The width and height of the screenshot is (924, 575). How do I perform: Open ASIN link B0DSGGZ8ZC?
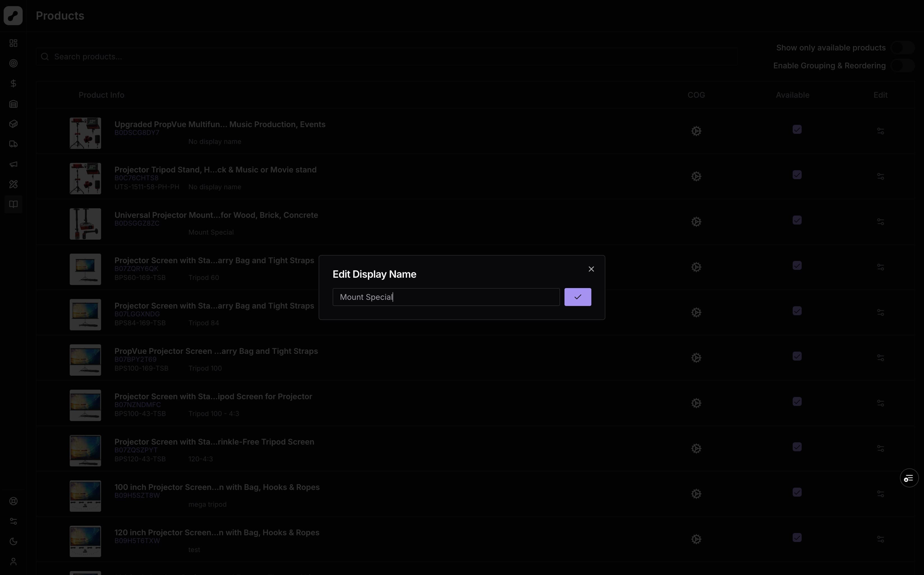137,223
